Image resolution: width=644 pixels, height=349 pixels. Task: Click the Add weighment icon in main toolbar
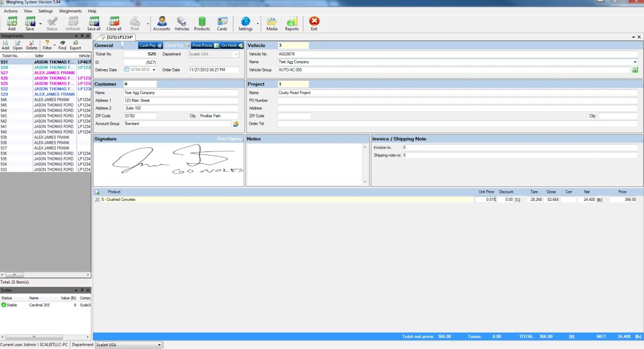12,23
